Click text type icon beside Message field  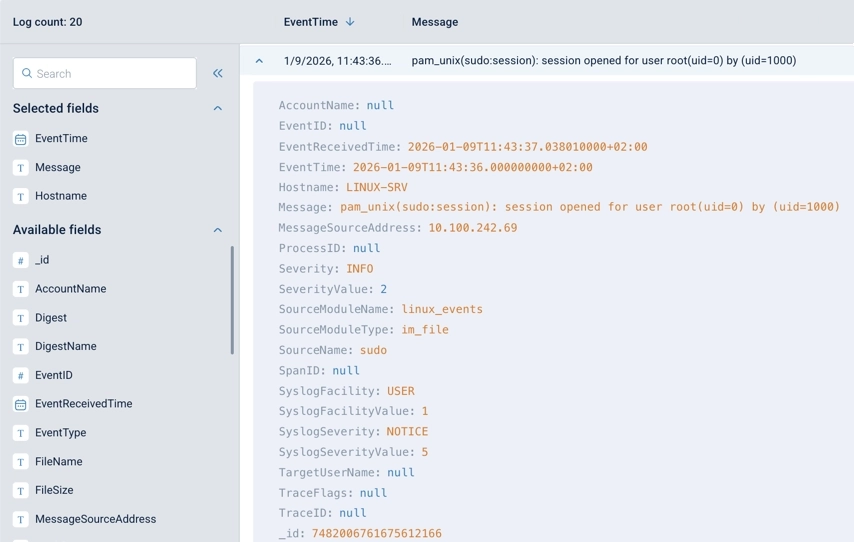21,168
